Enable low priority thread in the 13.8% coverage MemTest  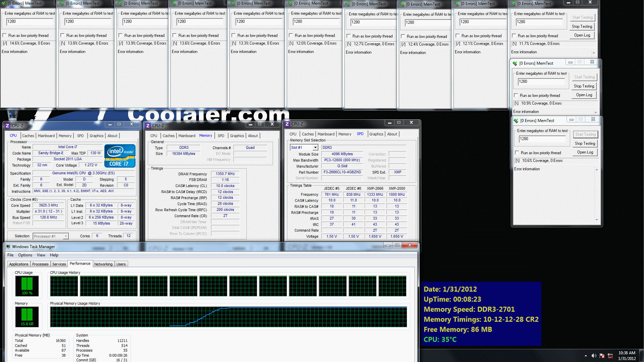(62, 36)
